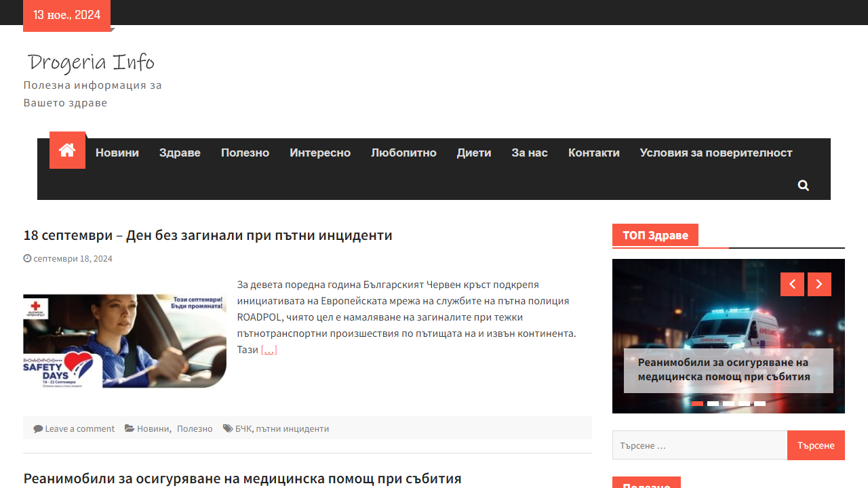Switch to the Новини section

coord(117,152)
